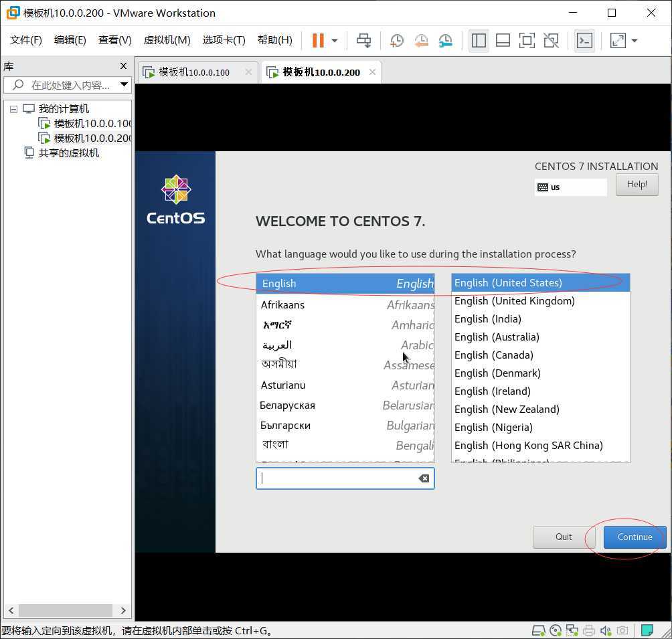Select Afrikaans in the language list

345,304
